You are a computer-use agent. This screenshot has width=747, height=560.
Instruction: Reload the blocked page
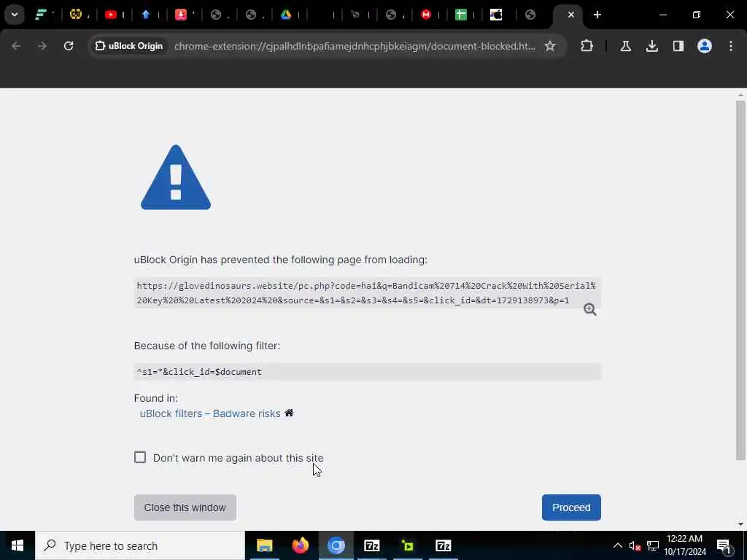coord(69,46)
